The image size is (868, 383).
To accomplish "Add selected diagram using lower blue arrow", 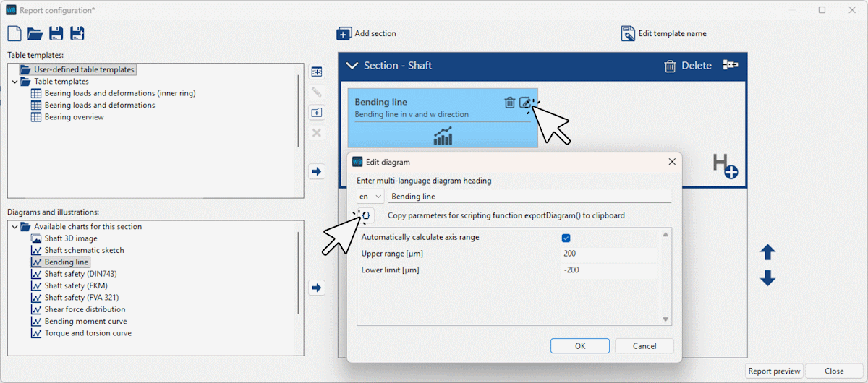I will click(x=316, y=288).
